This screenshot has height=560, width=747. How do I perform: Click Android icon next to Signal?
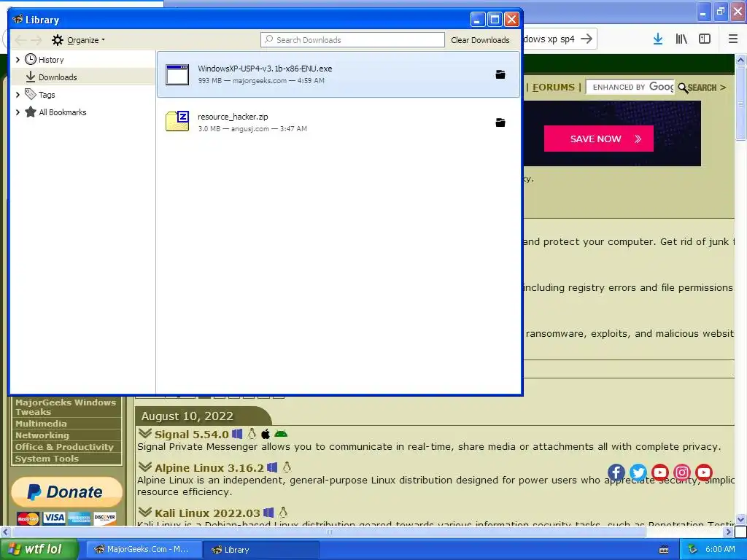pos(281,434)
